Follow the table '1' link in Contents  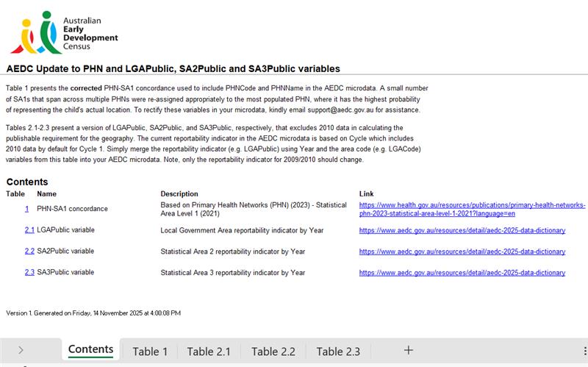point(27,209)
